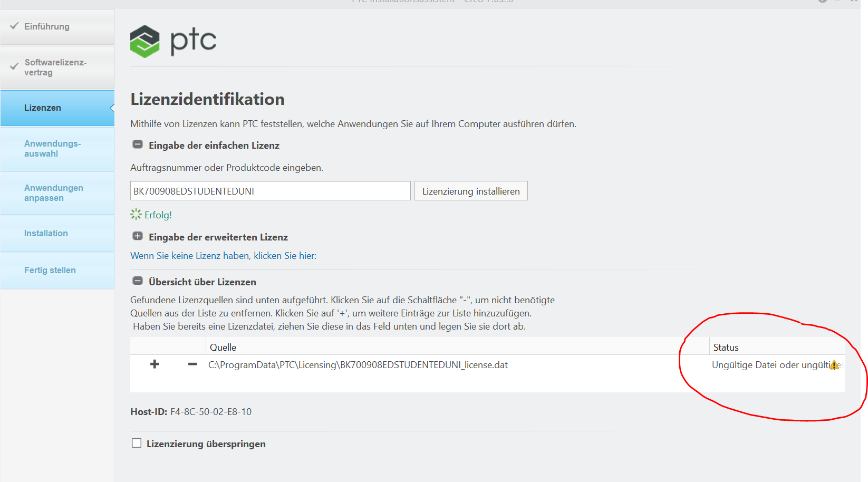Follow the klicken Sie hier link

tap(223, 255)
